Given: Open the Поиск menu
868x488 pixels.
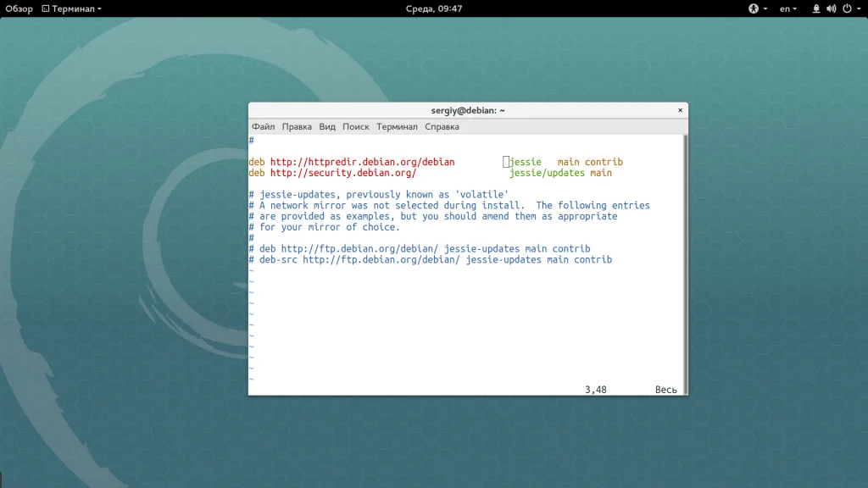Looking at the screenshot, I should (x=356, y=127).
